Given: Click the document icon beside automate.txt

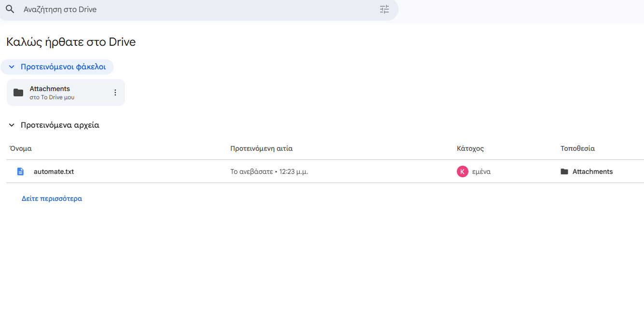Looking at the screenshot, I should (20, 171).
